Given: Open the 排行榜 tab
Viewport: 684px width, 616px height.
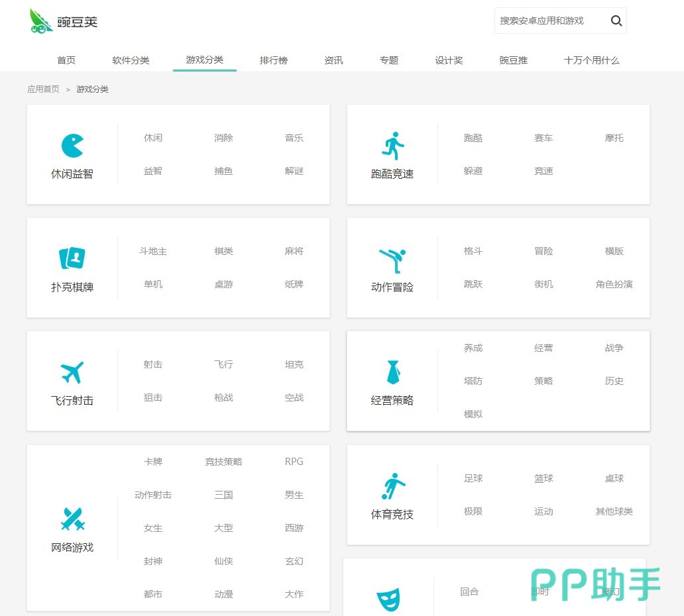Looking at the screenshot, I should pos(274,60).
